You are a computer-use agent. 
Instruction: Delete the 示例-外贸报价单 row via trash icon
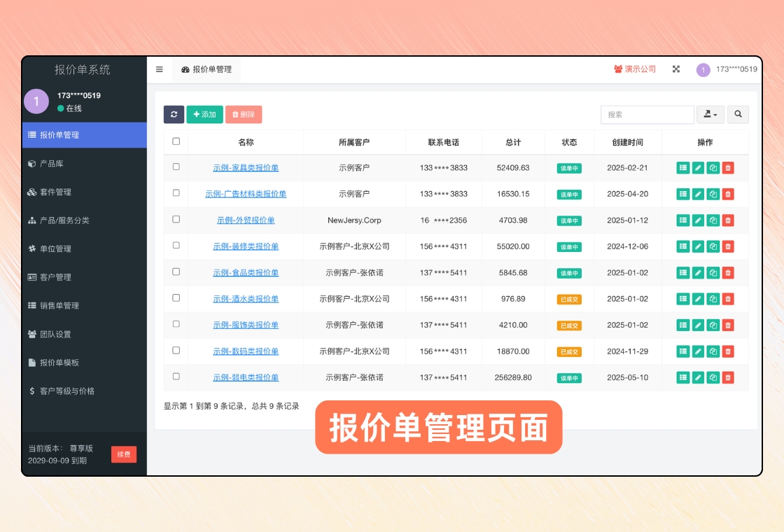[x=728, y=220]
